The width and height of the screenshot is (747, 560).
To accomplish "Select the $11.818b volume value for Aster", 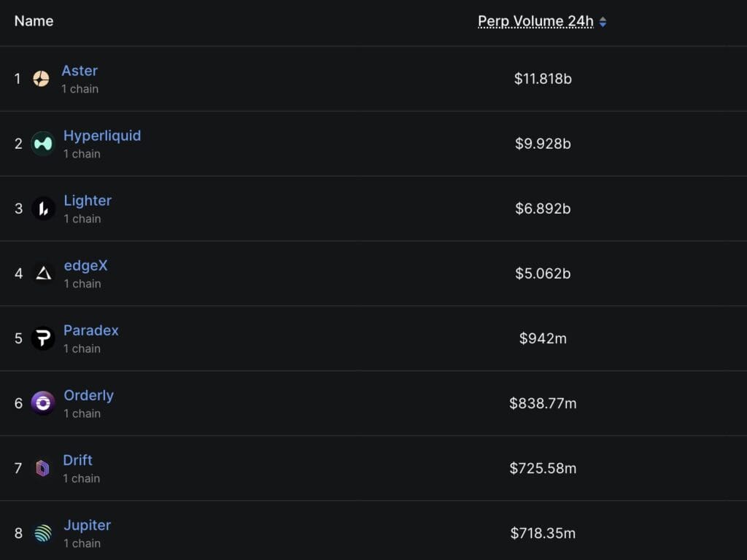I will click(543, 79).
